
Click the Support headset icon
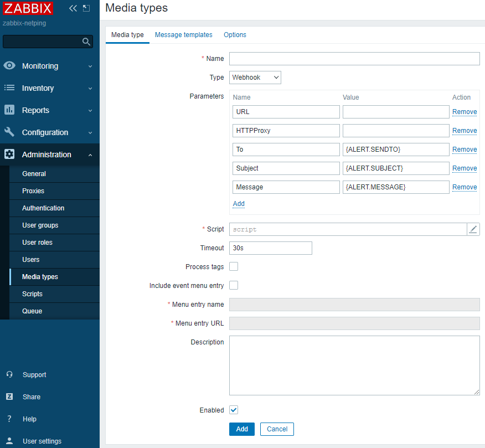tap(9, 375)
